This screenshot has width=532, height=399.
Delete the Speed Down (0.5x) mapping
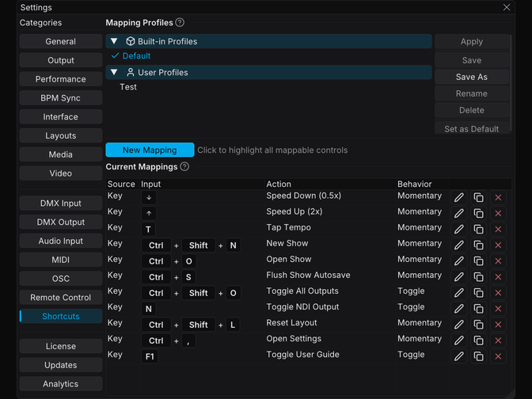[498, 197]
